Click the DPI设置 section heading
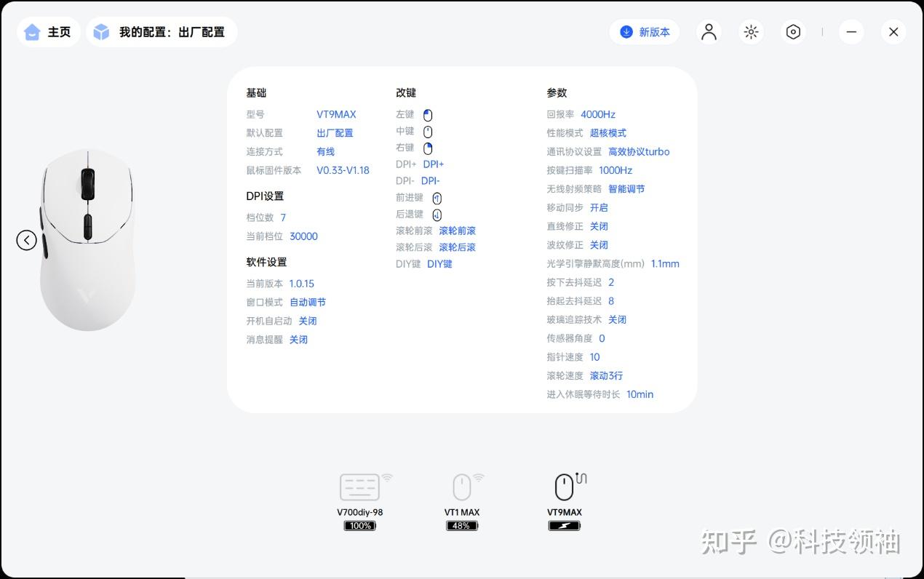924x579 pixels. click(265, 196)
